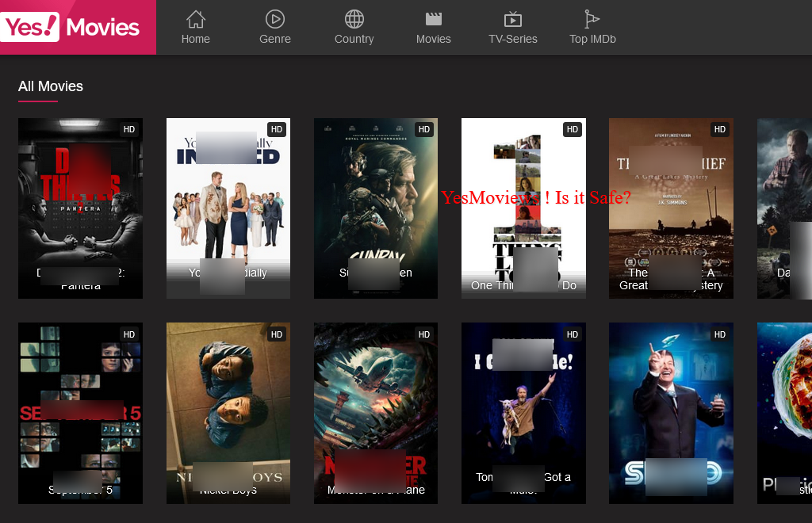Image resolution: width=812 pixels, height=523 pixels.
Task: Click the HD badge on the Sunray poster
Action: coord(423,129)
